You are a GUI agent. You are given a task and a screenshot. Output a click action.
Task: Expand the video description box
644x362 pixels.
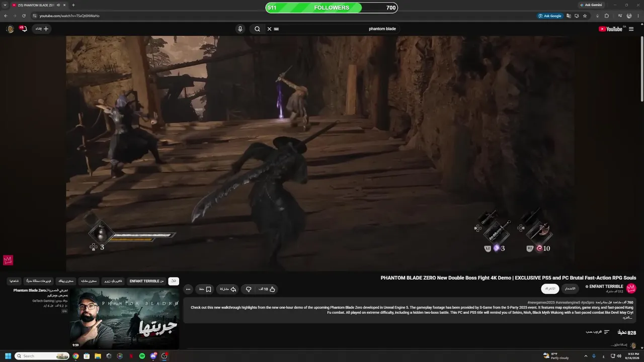tap(409, 310)
